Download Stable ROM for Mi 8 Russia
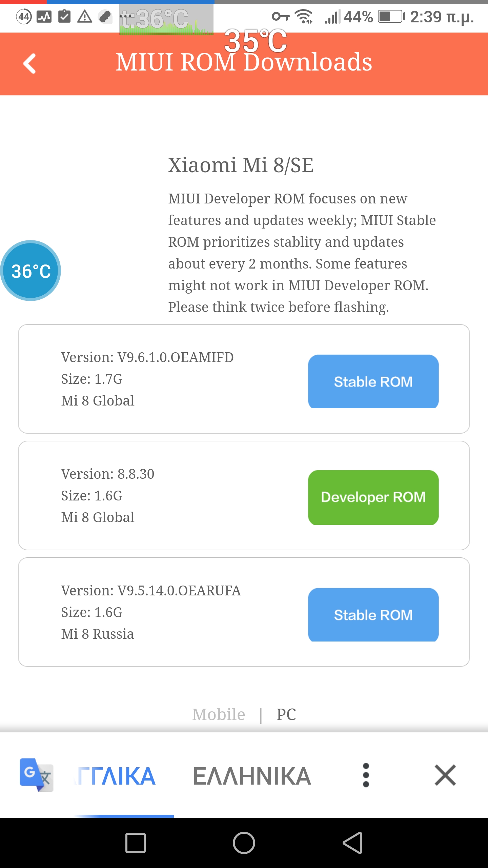The width and height of the screenshot is (488, 868). [x=373, y=615]
